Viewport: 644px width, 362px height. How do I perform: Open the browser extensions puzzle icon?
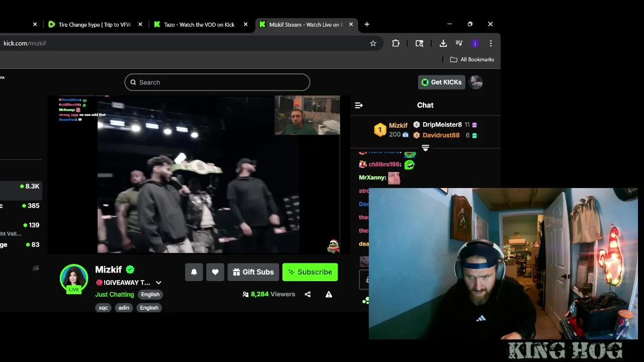pos(396,43)
